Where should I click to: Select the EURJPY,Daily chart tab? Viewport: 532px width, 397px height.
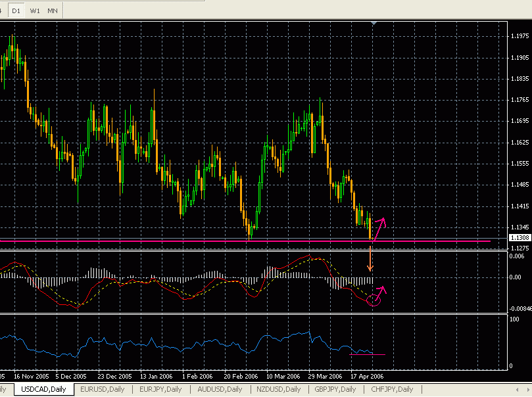pos(160,389)
